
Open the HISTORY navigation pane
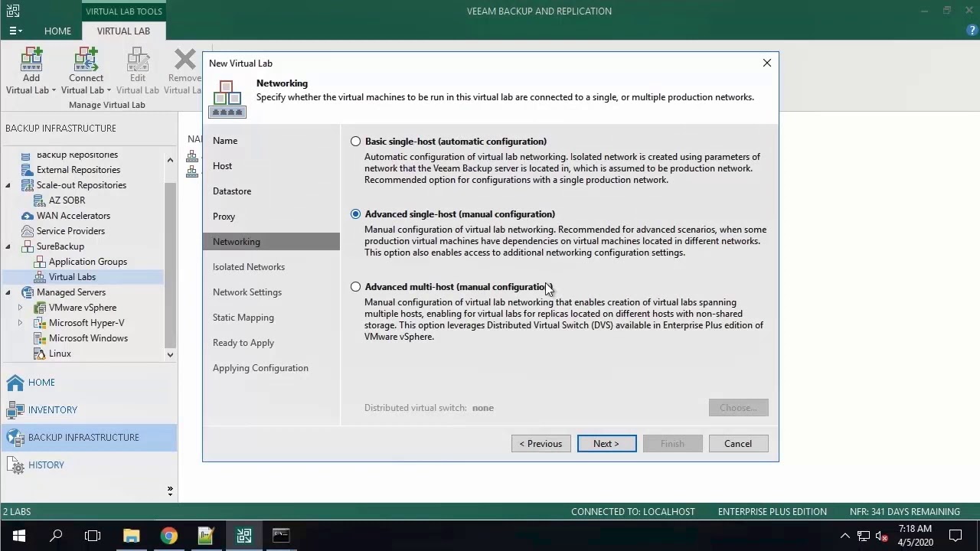click(89, 465)
